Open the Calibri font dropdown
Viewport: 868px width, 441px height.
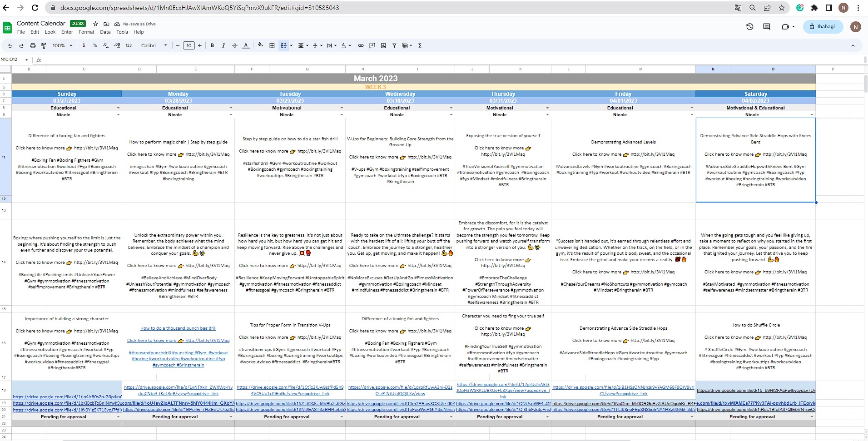tap(154, 45)
